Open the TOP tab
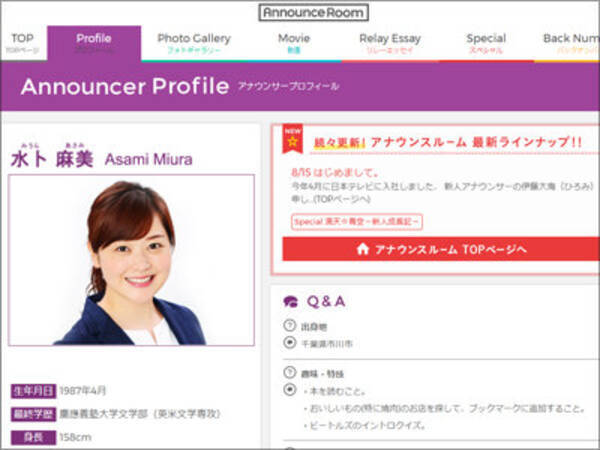Screen dimensions: 600x450 point(22,43)
